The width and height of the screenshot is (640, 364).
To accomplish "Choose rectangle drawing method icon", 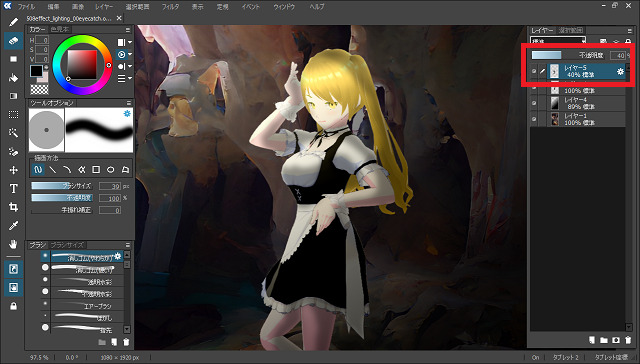I will click(x=96, y=169).
